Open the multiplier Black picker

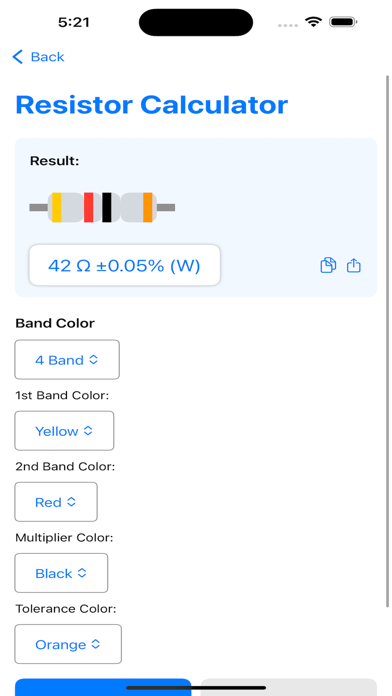pos(61,573)
